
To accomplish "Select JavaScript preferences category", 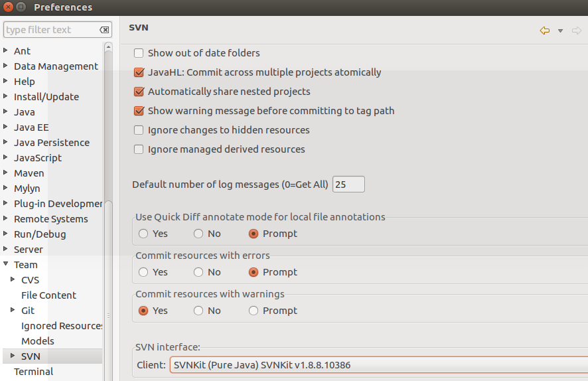I will (x=38, y=158).
